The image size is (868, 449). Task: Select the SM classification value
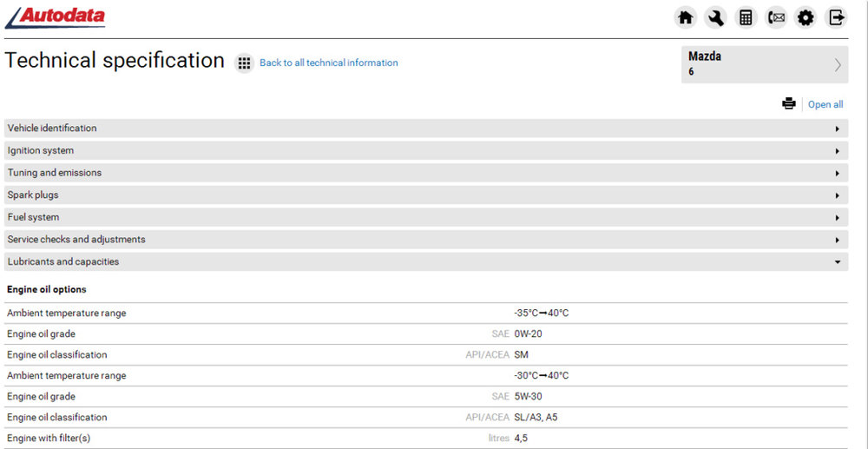(522, 355)
